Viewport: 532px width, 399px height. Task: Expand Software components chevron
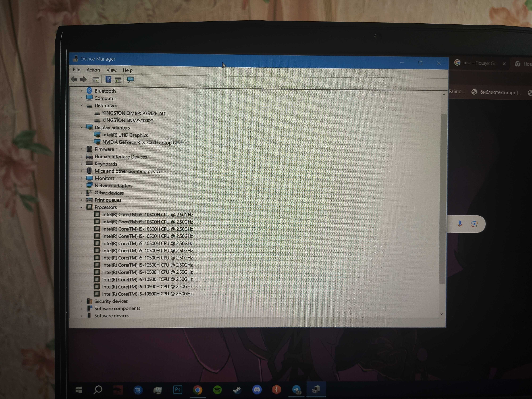click(82, 308)
